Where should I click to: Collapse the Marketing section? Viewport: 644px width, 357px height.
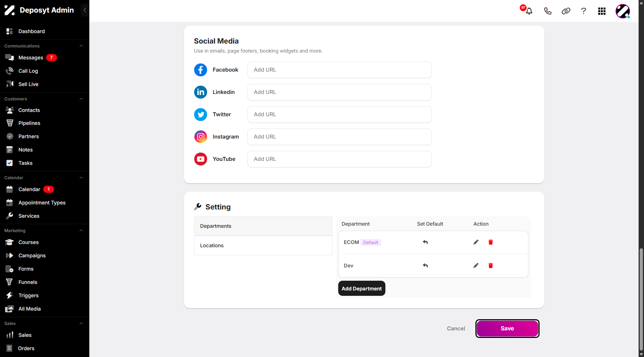(x=81, y=231)
